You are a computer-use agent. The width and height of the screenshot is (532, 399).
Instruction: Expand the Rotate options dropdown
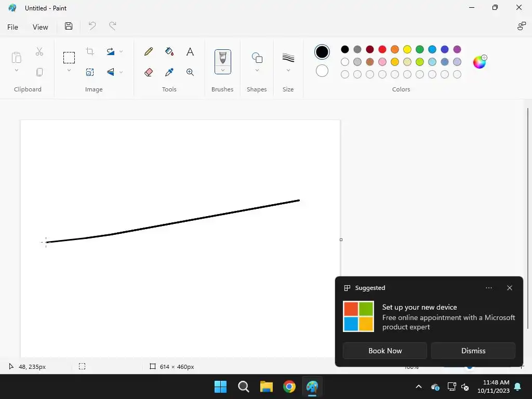[x=121, y=51]
